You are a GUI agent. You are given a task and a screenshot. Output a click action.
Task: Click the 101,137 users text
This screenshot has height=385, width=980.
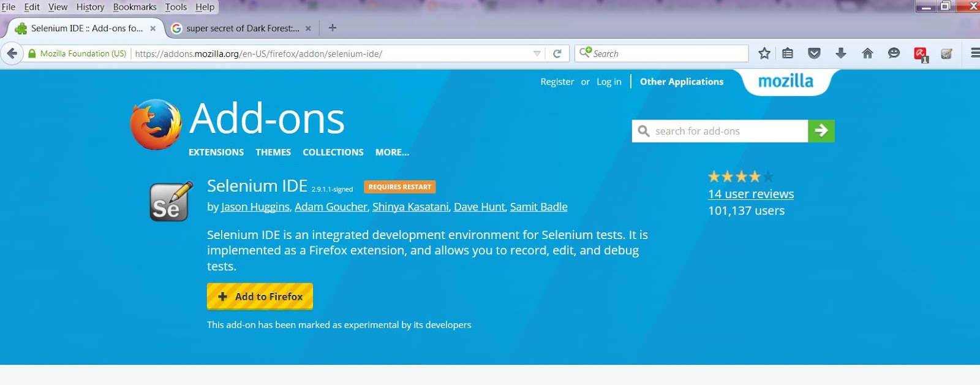(x=746, y=210)
